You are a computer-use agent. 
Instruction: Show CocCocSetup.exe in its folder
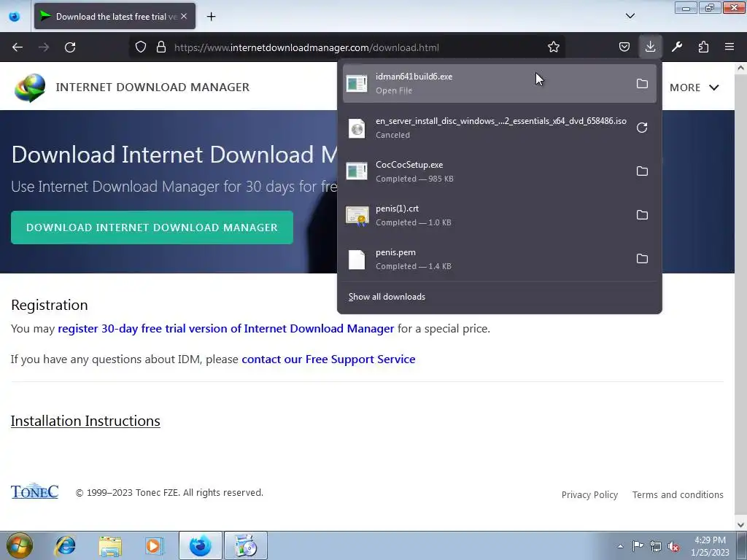(x=642, y=171)
